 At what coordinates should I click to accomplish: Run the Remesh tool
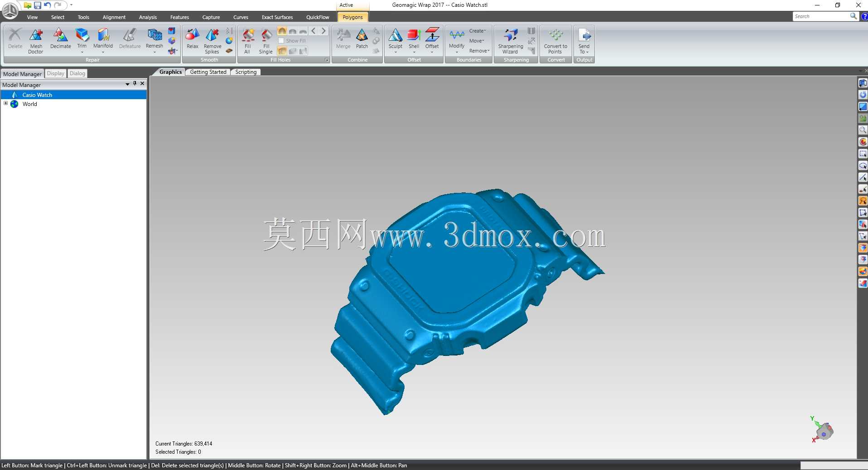[154, 40]
